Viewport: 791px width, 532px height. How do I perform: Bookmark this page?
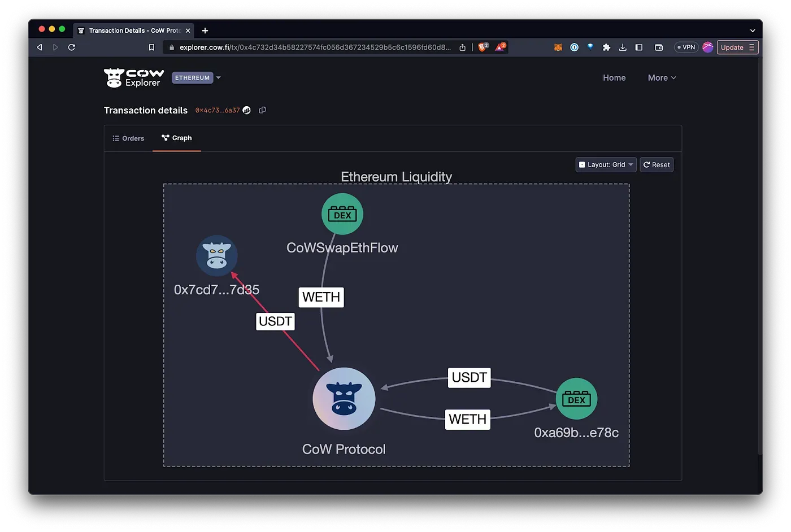[x=151, y=47]
